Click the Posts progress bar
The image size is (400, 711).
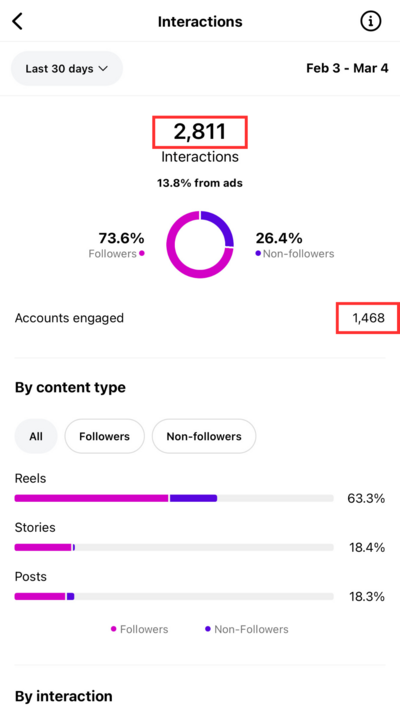click(174, 596)
